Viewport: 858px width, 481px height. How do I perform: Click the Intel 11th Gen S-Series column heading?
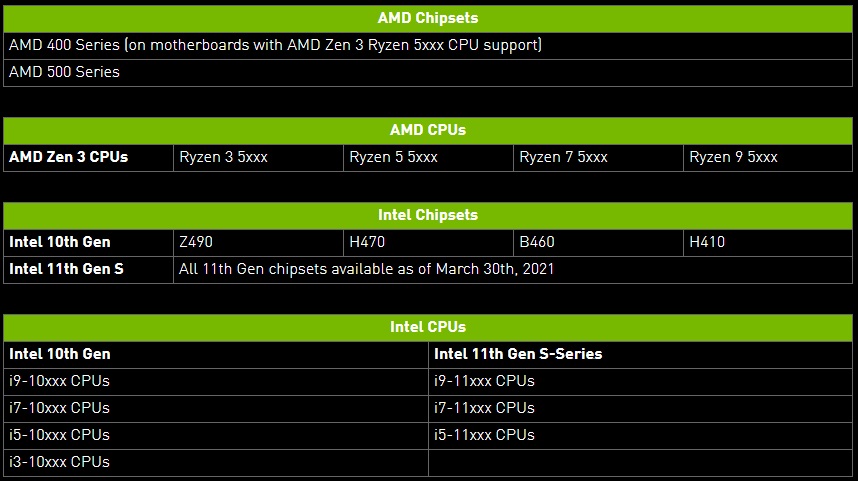[518, 354]
